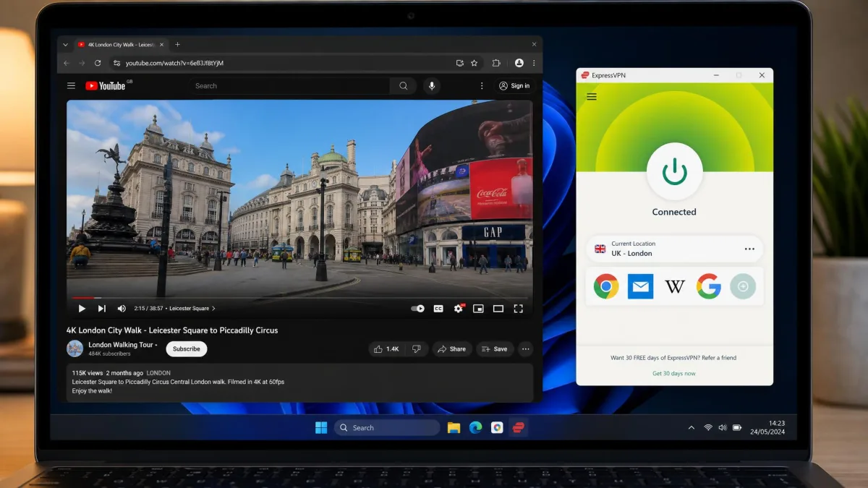868x488 pixels.
Task: Open ExpressVPN from the taskbar
Action: 518,428
